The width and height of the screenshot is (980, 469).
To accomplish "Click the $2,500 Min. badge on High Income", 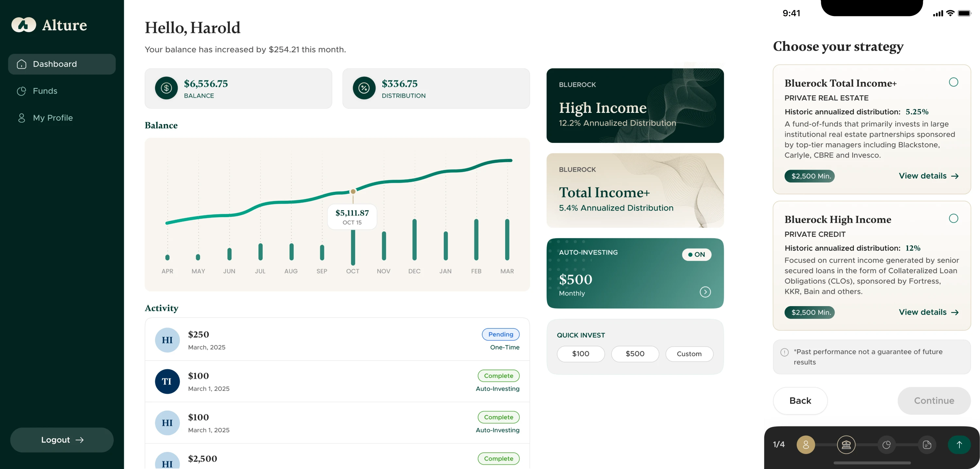I will 809,313.
